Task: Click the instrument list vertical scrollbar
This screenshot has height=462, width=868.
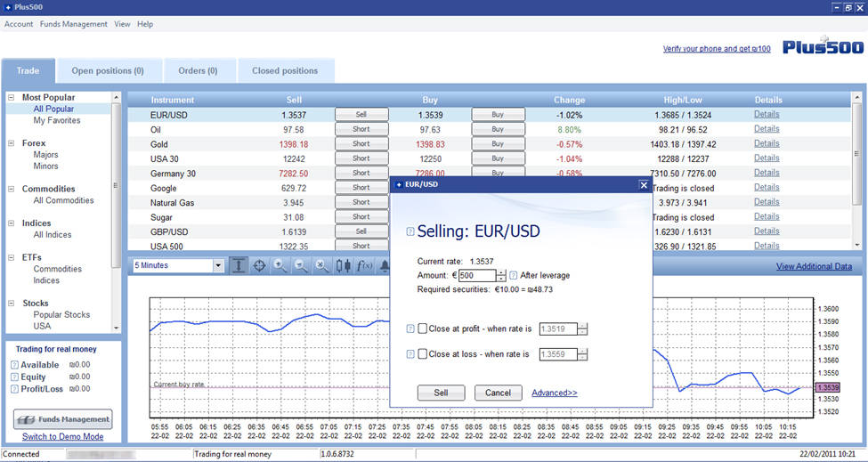Action: pos(857,151)
